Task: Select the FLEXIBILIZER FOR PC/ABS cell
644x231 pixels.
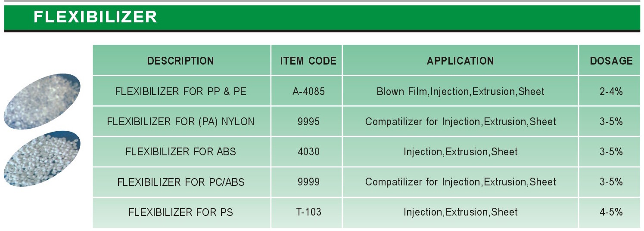Action: [181, 182]
